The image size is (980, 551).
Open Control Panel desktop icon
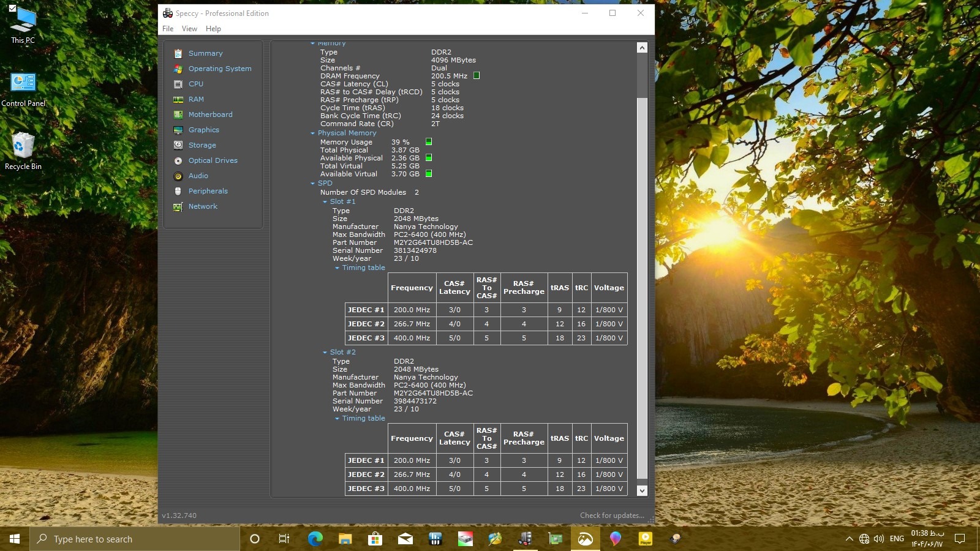[23, 89]
